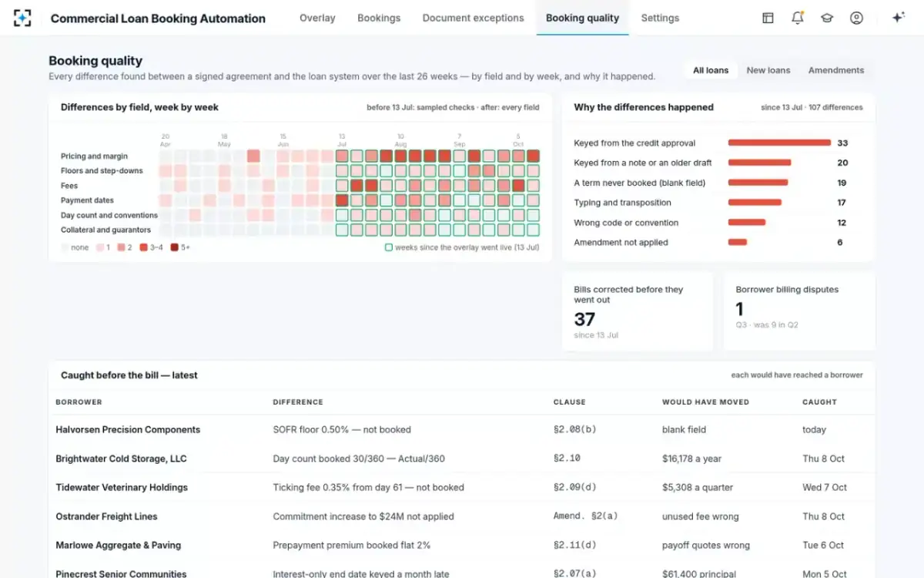Image resolution: width=924 pixels, height=578 pixels.
Task: Open the notifications bell
Action: (x=797, y=18)
